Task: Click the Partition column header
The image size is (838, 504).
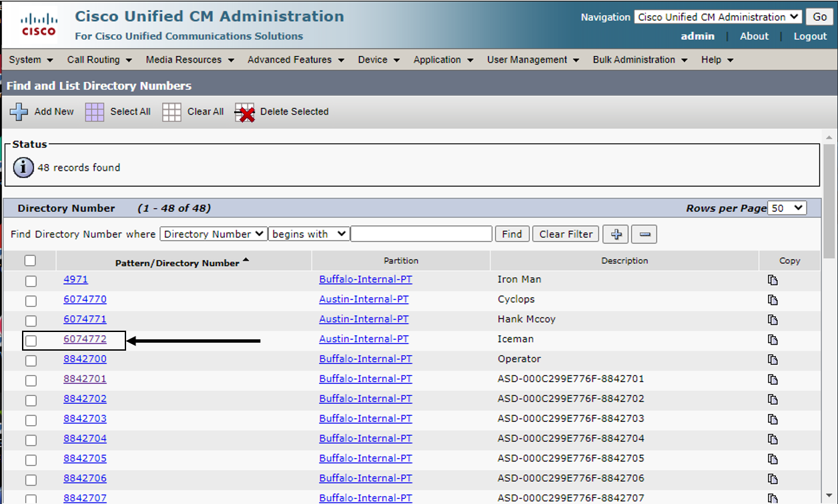Action: click(401, 261)
